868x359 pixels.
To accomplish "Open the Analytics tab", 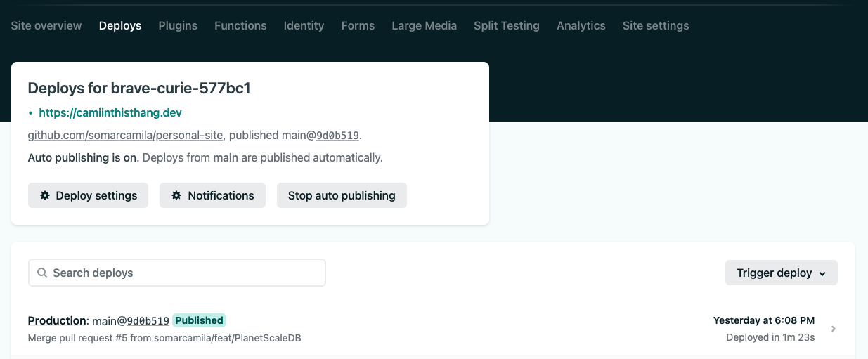I will [581, 25].
